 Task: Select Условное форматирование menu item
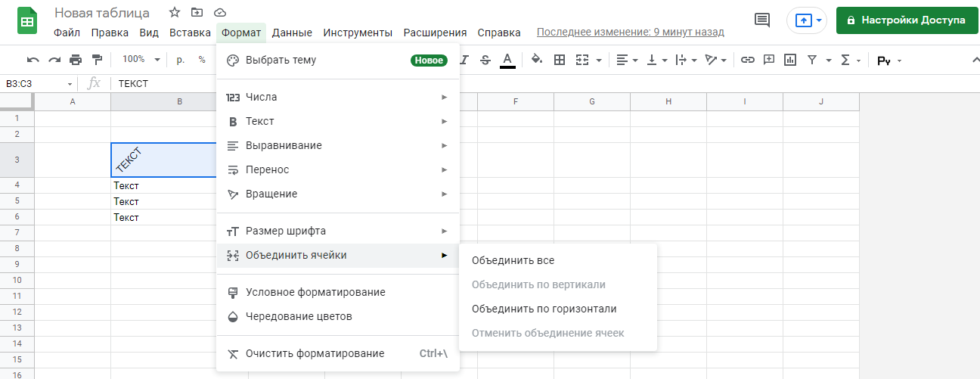tap(315, 292)
